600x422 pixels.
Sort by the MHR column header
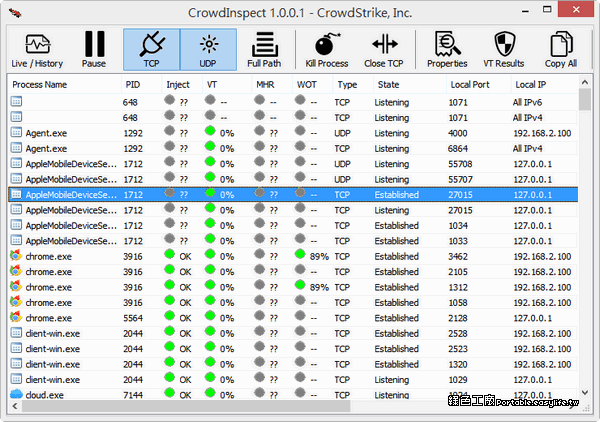tap(272, 85)
